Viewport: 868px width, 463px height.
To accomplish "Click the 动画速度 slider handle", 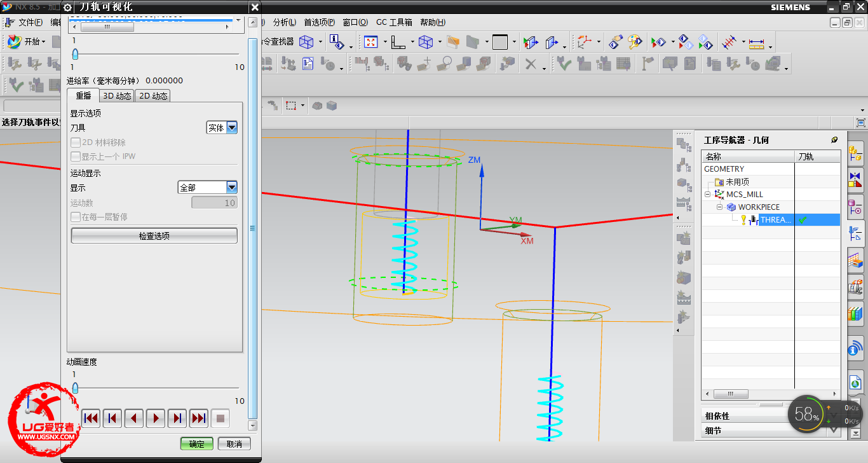I will click(75, 387).
